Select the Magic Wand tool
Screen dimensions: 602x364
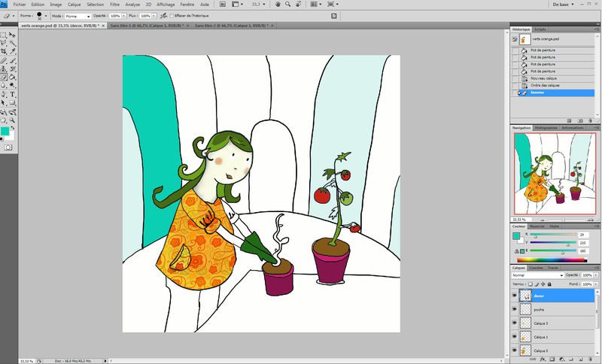(x=12, y=43)
